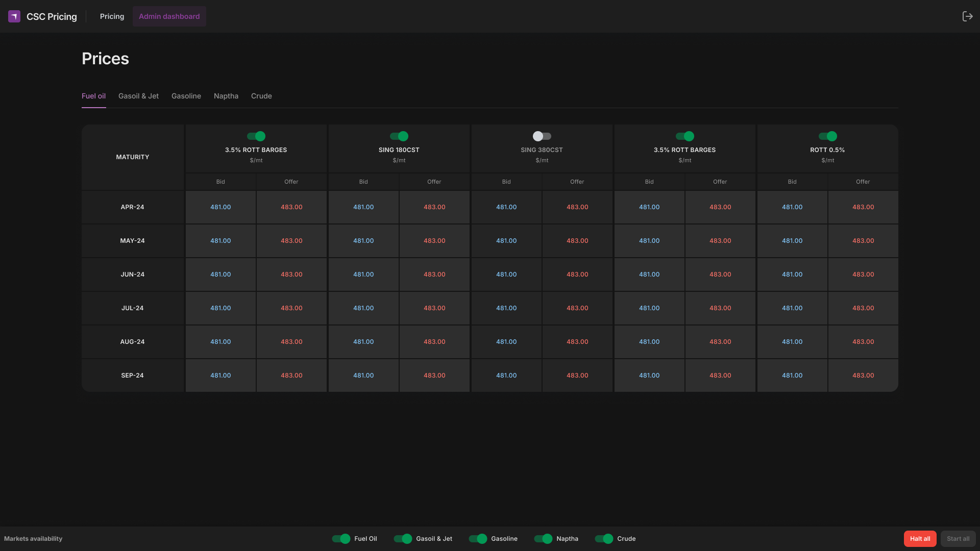This screenshot has height=551, width=980.
Task: Click SING 380CST offer for JUL-24
Action: coord(577,308)
